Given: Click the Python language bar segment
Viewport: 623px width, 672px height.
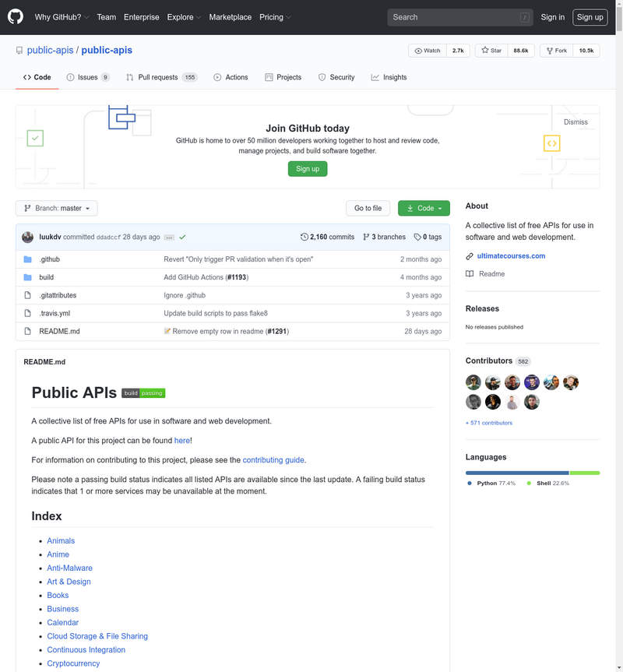Looking at the screenshot, I should [x=517, y=473].
